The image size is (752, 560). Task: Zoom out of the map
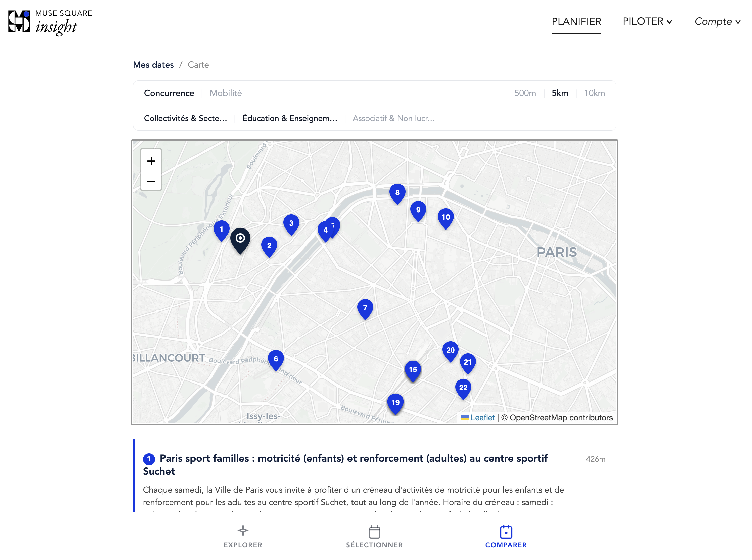(151, 180)
